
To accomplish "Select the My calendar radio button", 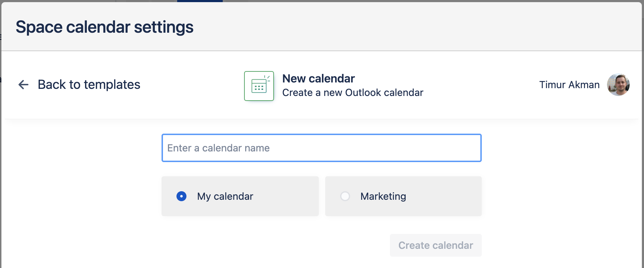I will tap(181, 196).
